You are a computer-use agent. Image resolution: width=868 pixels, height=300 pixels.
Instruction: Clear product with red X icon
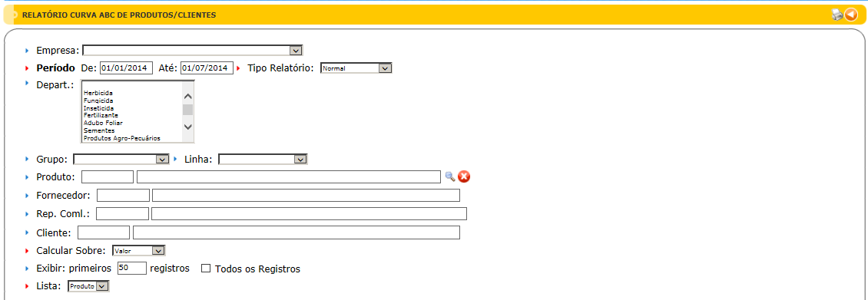[464, 176]
